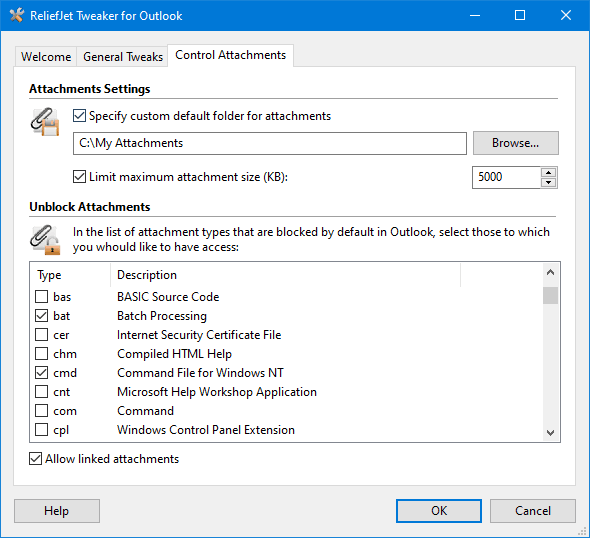
Task: Click the attachments folder path field
Action: (x=270, y=143)
